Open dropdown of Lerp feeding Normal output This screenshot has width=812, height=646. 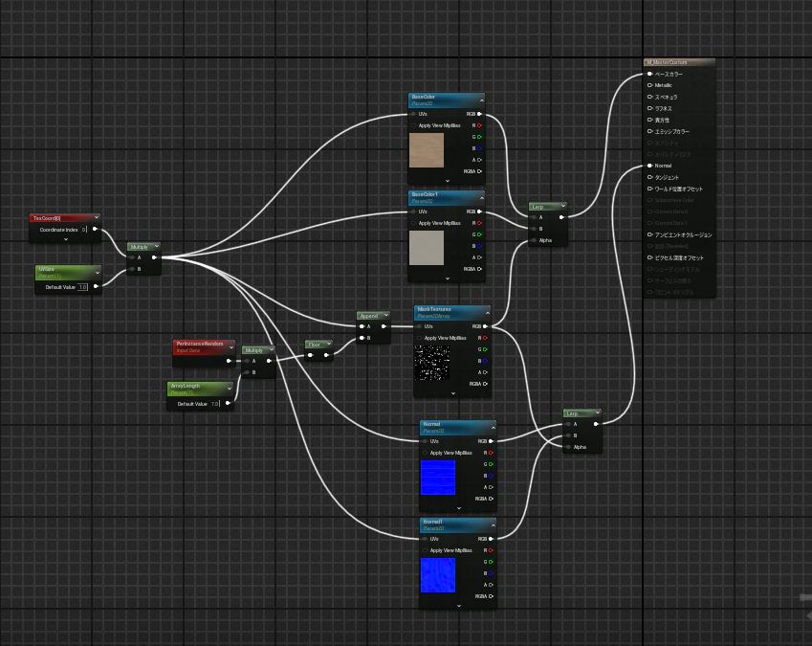point(598,412)
